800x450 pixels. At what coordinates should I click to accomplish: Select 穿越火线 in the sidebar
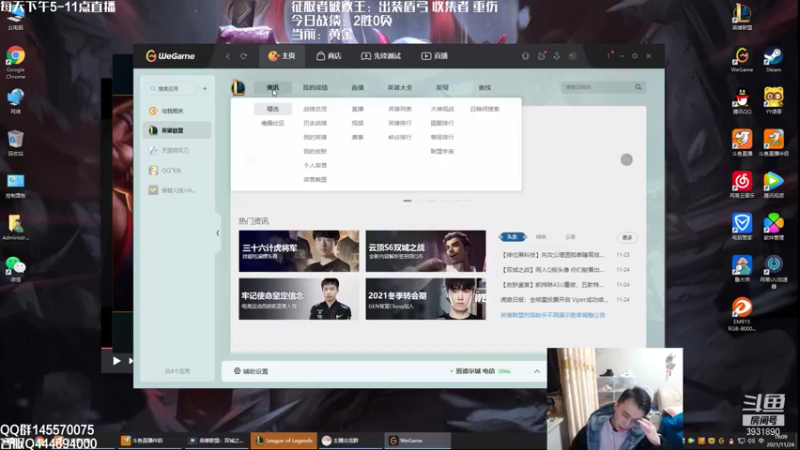tap(177, 190)
